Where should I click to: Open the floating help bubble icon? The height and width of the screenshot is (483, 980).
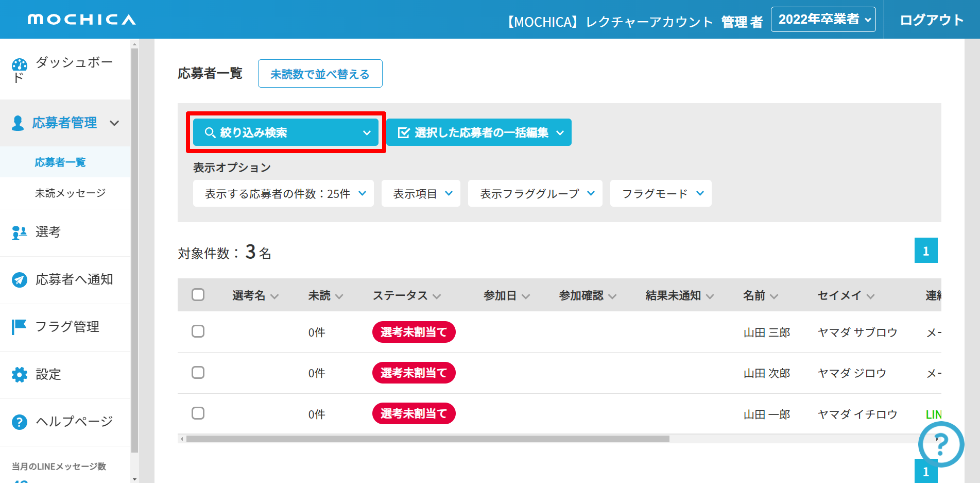pyautogui.click(x=941, y=444)
